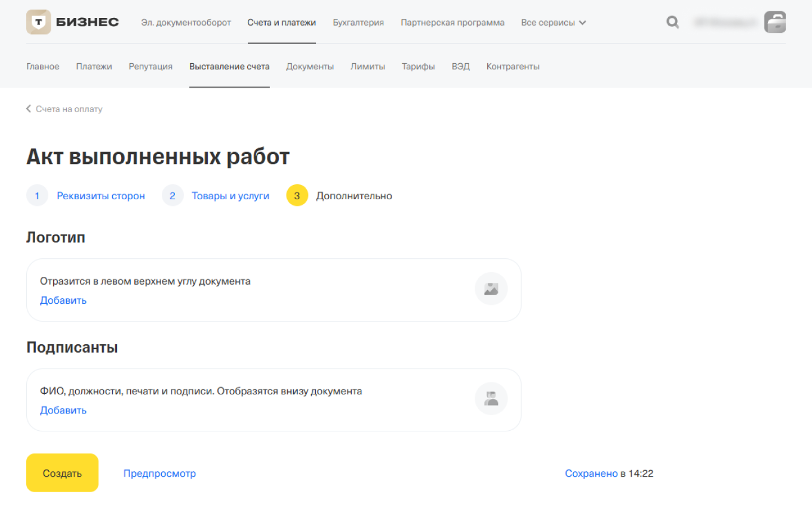Add signers via the Добавить link

63,410
